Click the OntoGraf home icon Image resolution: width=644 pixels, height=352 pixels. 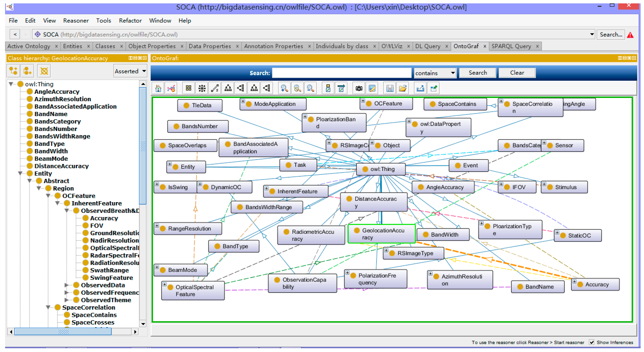pos(158,88)
